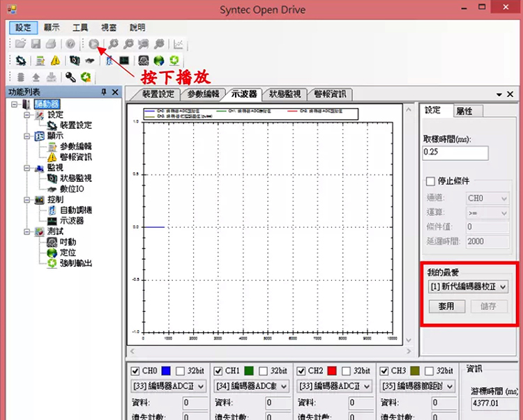The image size is (523, 420).
Task: Click the zoom in magnifier toolbar icon
Action: (114, 44)
